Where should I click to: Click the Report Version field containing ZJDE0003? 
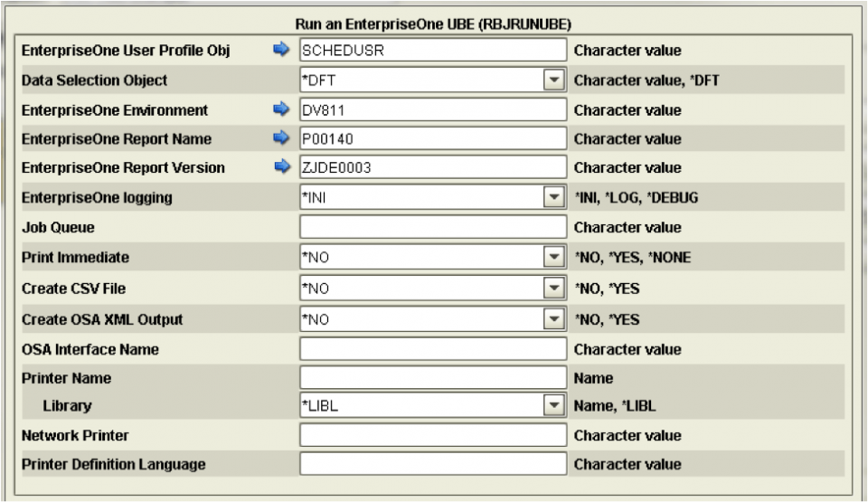pyautogui.click(x=433, y=167)
